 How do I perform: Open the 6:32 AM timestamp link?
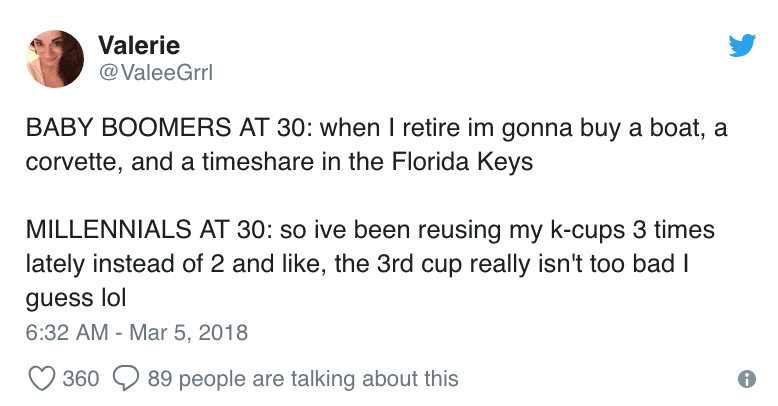pyautogui.click(x=136, y=332)
